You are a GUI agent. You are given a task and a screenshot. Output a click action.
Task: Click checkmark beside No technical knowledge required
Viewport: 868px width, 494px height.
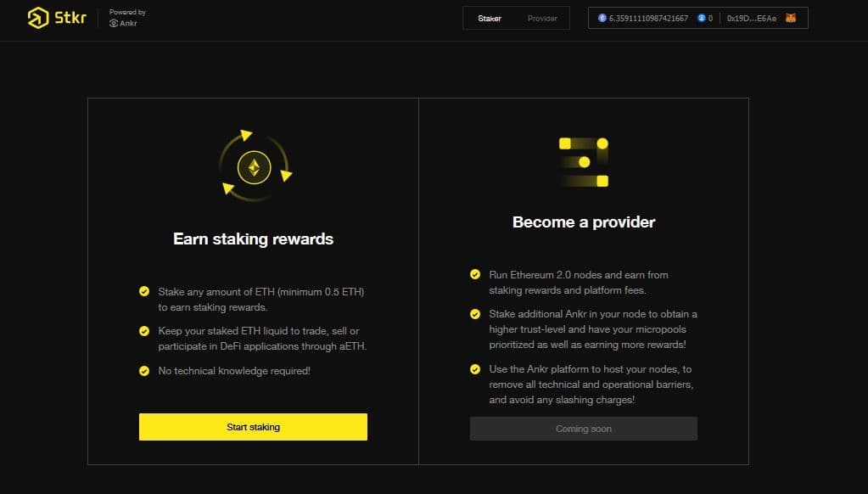(144, 371)
